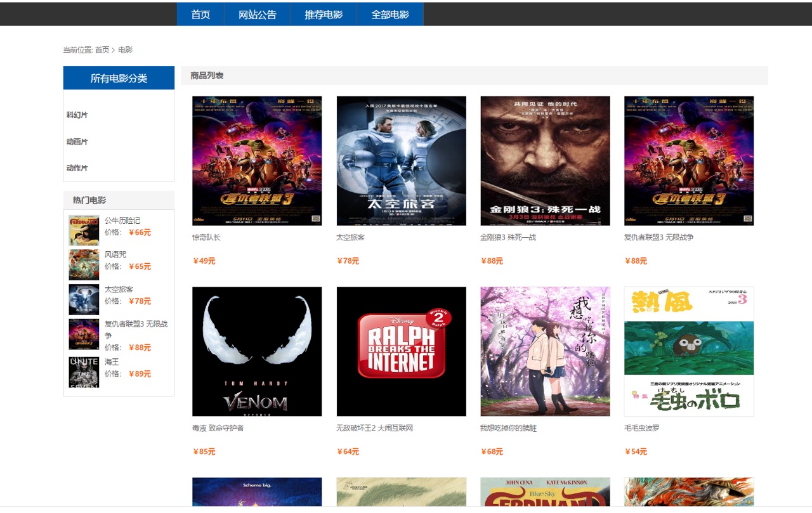The image size is (812, 513).
Task: Click the 公牛历险记 hot movie thumbnail
Action: point(84,230)
